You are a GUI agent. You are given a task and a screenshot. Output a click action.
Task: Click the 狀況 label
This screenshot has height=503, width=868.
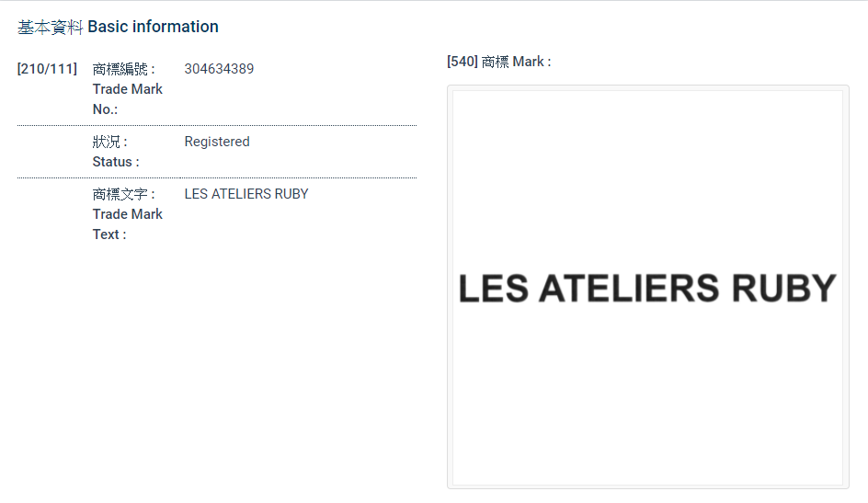110,142
